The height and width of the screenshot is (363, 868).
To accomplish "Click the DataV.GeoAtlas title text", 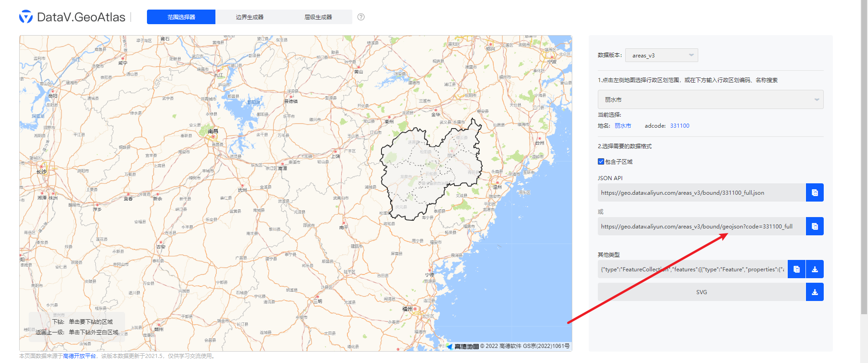I will tap(81, 17).
